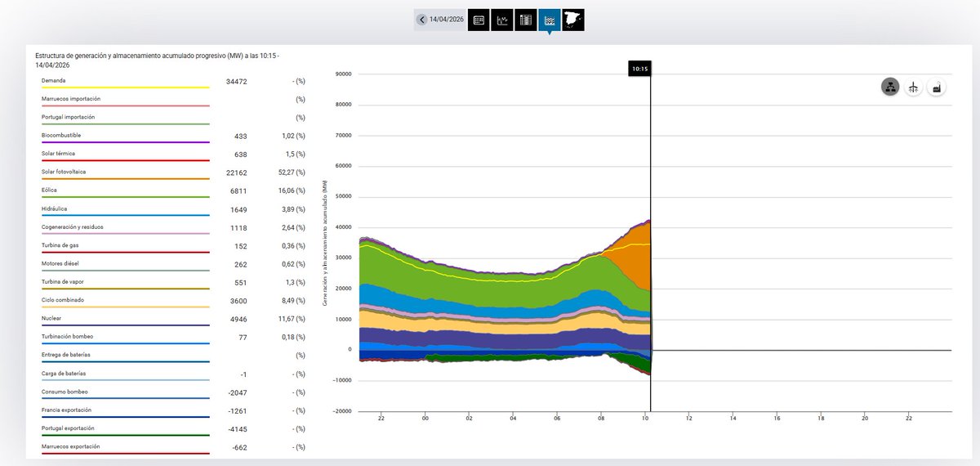Click the Marruecos exportación legend label
Screen dimensions: 980x466
click(x=70, y=446)
